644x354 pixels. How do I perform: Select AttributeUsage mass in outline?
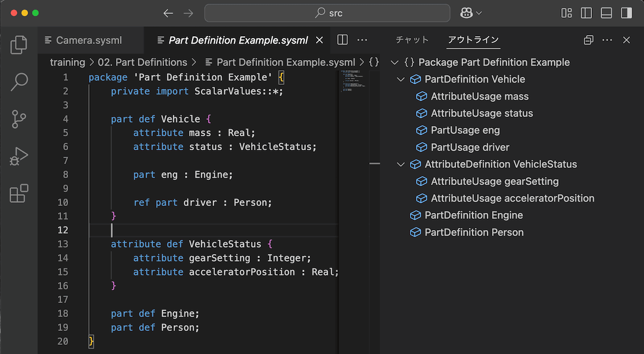coord(480,97)
